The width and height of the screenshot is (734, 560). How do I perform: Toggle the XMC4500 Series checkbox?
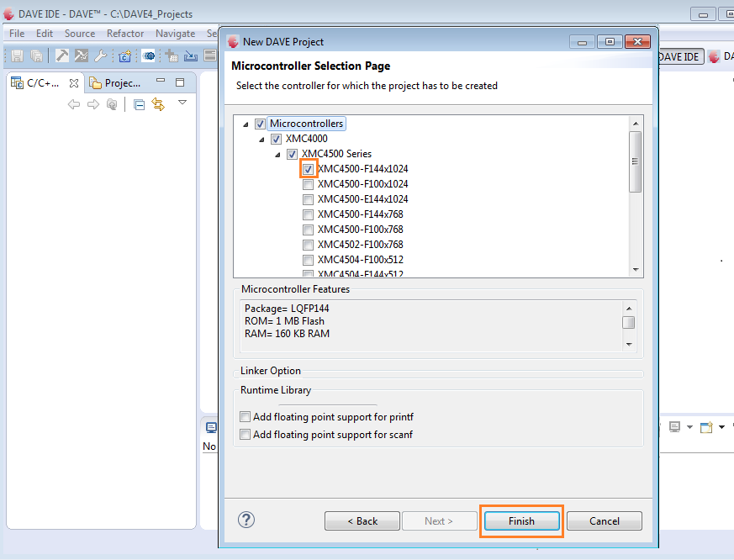pos(292,154)
